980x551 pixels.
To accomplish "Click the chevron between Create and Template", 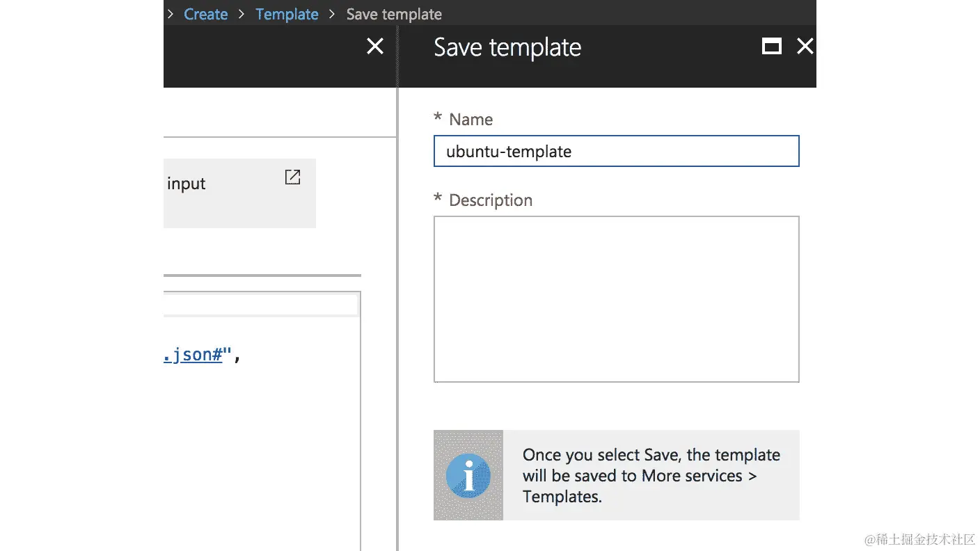I will click(x=242, y=14).
